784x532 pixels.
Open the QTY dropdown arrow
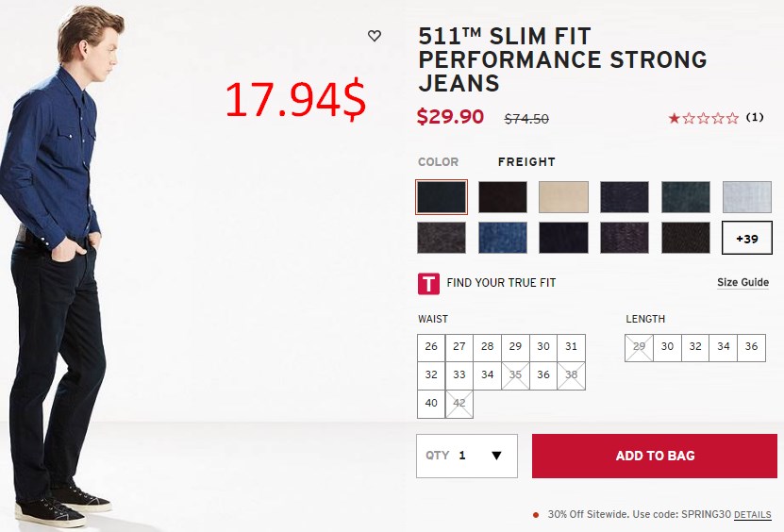pyautogui.click(x=496, y=455)
